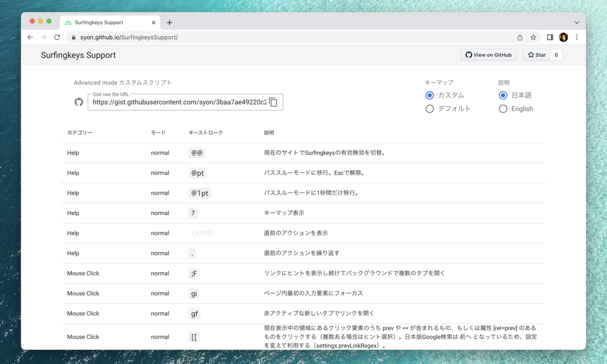Click the Advanced mode カスタムスクリプト label
The height and width of the screenshot is (364, 607).
(x=123, y=82)
